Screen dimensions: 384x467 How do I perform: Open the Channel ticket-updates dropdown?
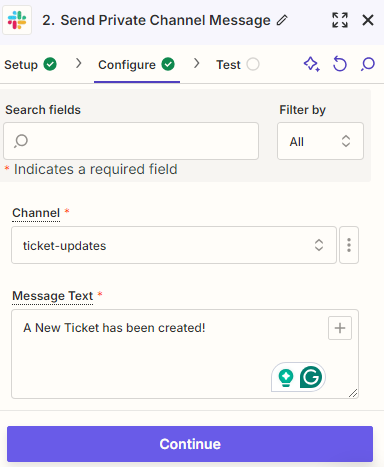[174, 245]
